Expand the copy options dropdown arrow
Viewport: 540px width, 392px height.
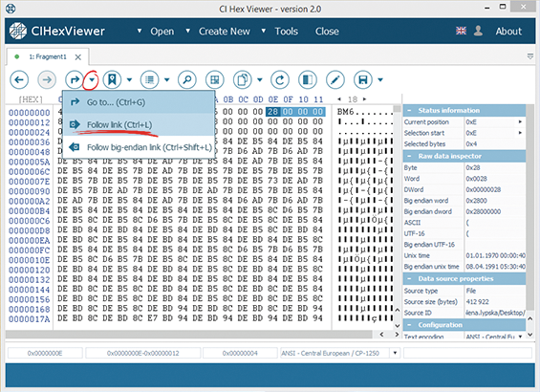click(x=260, y=80)
